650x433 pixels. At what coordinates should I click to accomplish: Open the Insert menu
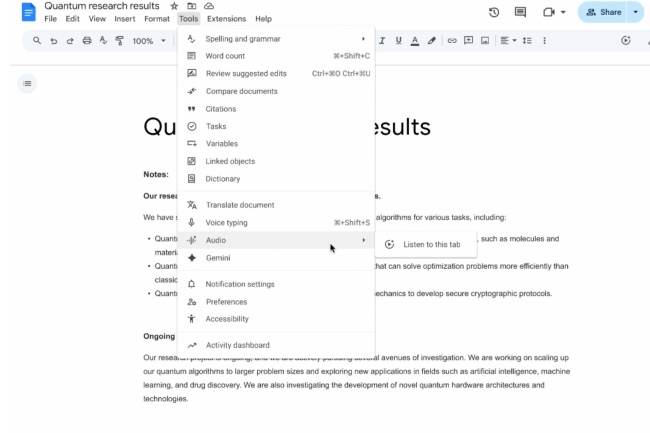point(125,19)
